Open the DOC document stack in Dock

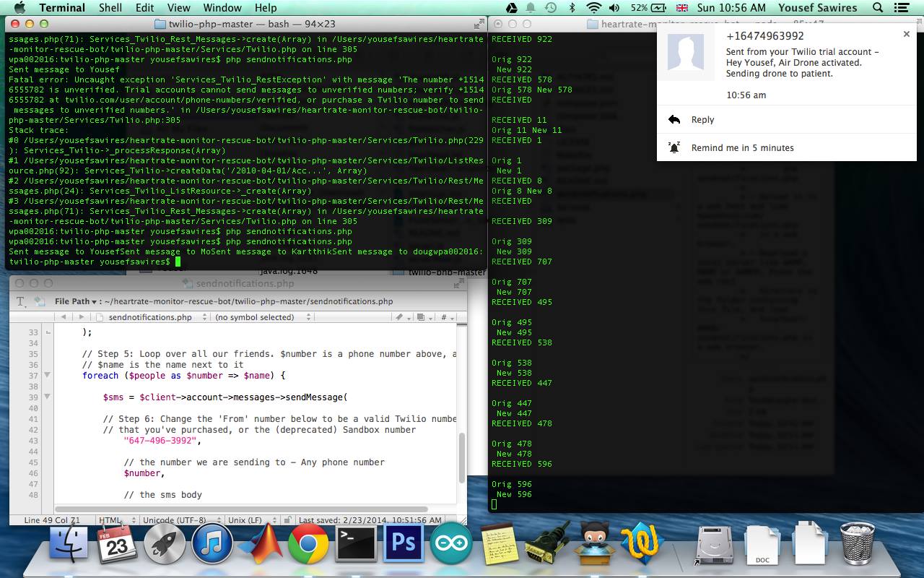762,543
